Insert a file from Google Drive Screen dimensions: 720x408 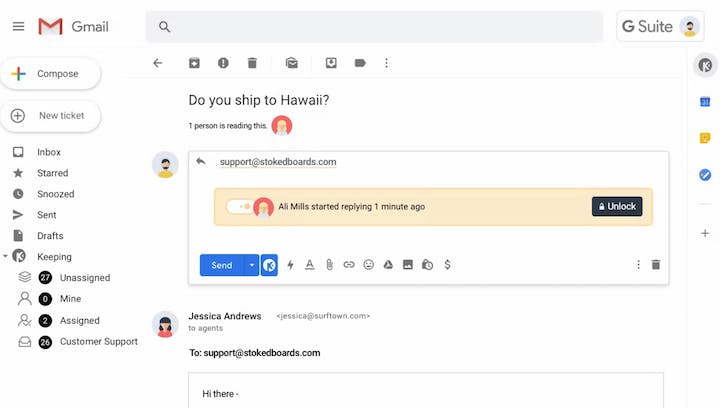point(388,265)
